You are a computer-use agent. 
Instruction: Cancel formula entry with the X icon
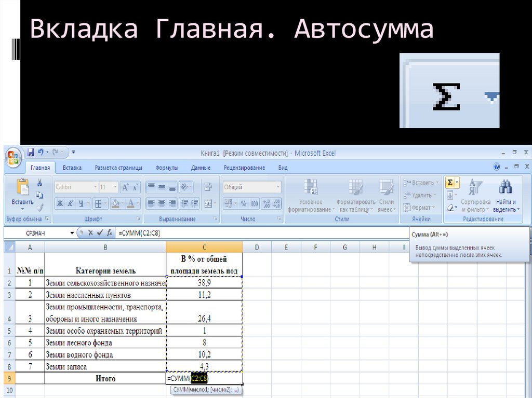(89, 234)
